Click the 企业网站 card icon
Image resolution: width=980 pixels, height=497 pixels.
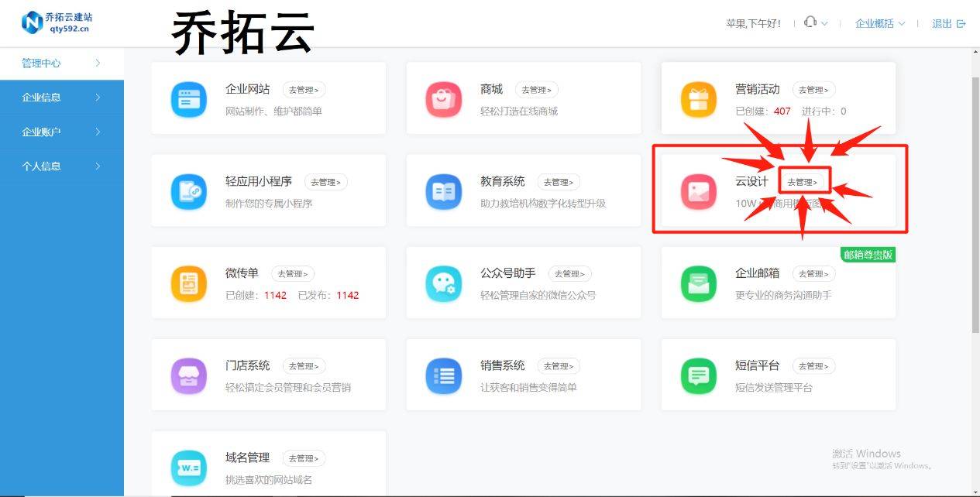(188, 100)
